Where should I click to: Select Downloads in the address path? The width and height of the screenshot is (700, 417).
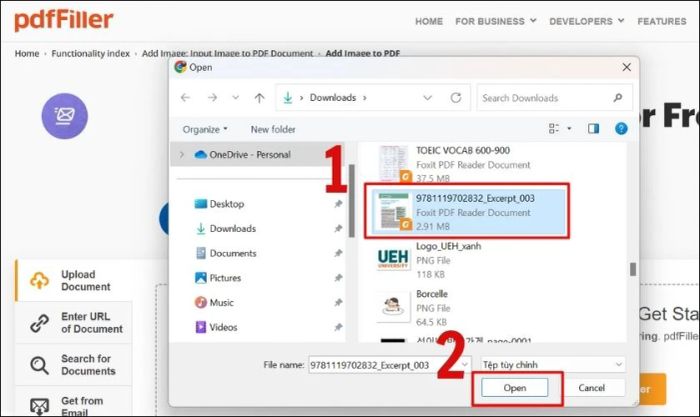pyautogui.click(x=333, y=97)
